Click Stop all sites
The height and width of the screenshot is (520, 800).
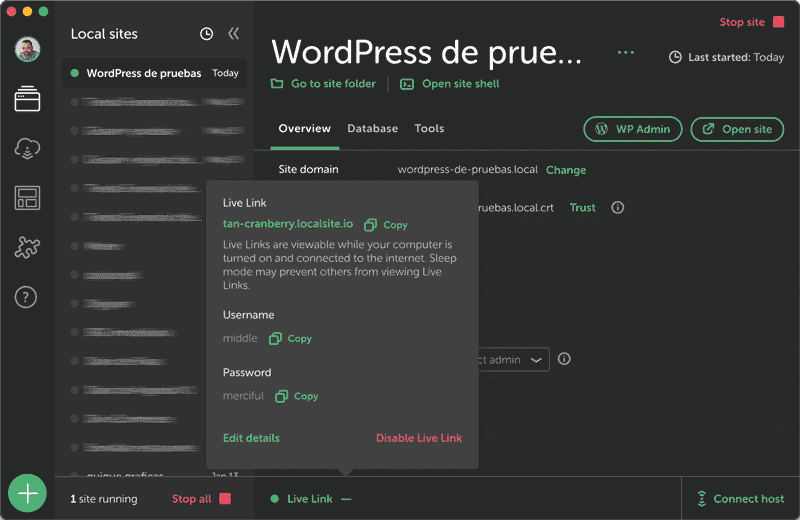[x=202, y=499]
